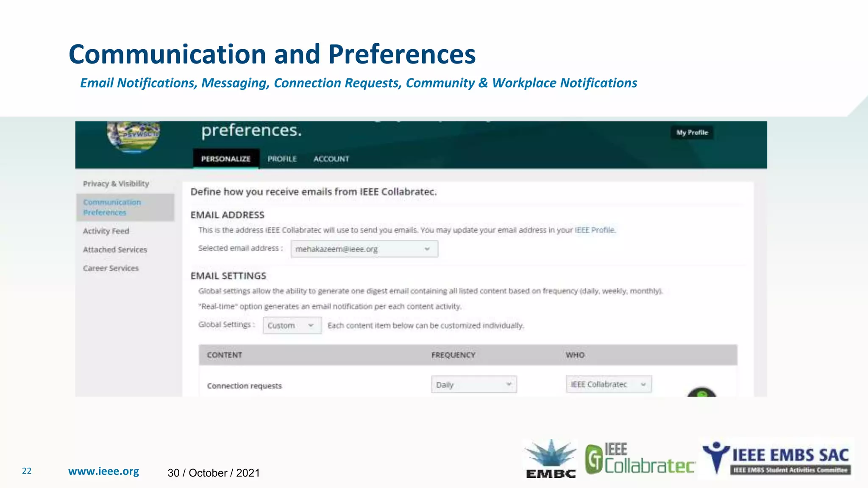The image size is (868, 488).
Task: Open Career Services in sidebar
Action: pyautogui.click(x=111, y=268)
